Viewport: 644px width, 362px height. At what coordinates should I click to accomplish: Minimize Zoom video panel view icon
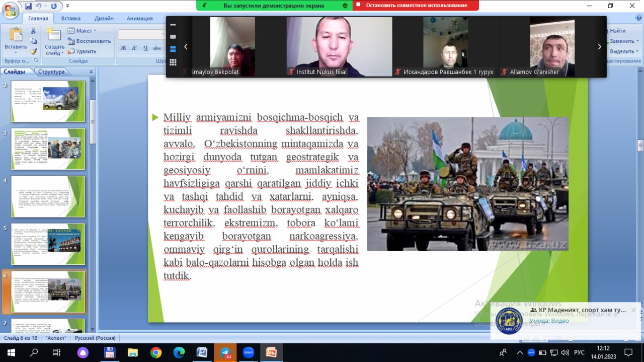[x=173, y=25]
